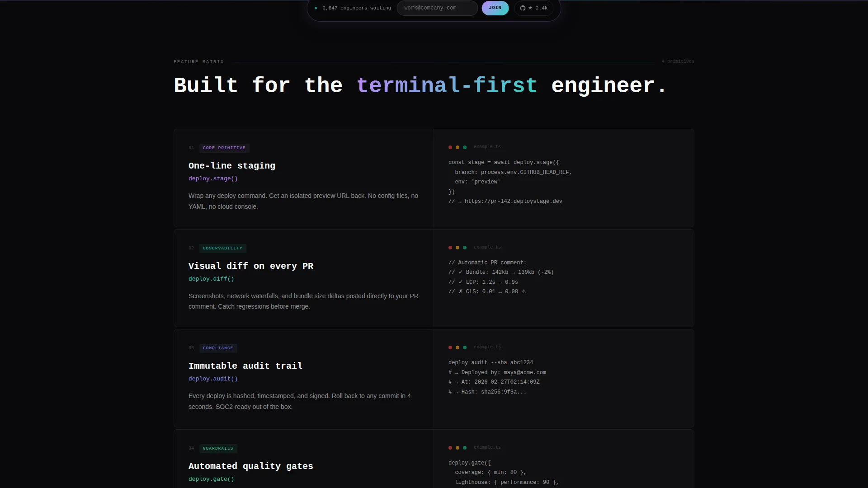
Task: Click the green dot in One-line staging code window
Action: pos(465,147)
